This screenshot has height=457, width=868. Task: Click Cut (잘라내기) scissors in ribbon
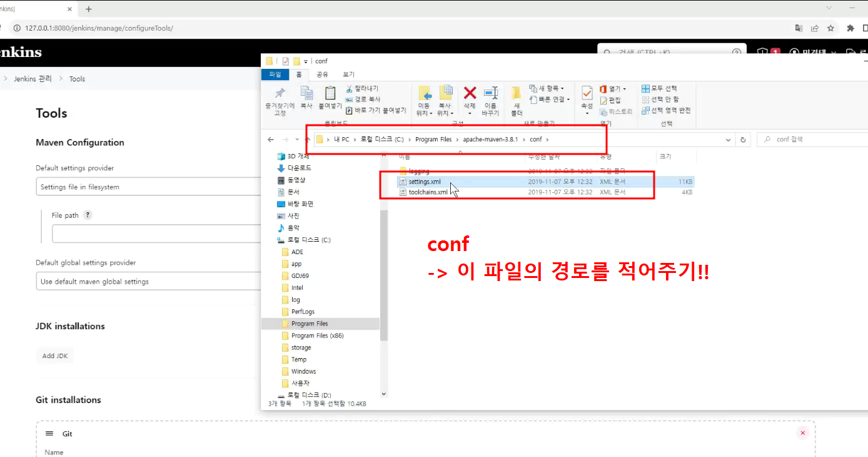point(362,88)
